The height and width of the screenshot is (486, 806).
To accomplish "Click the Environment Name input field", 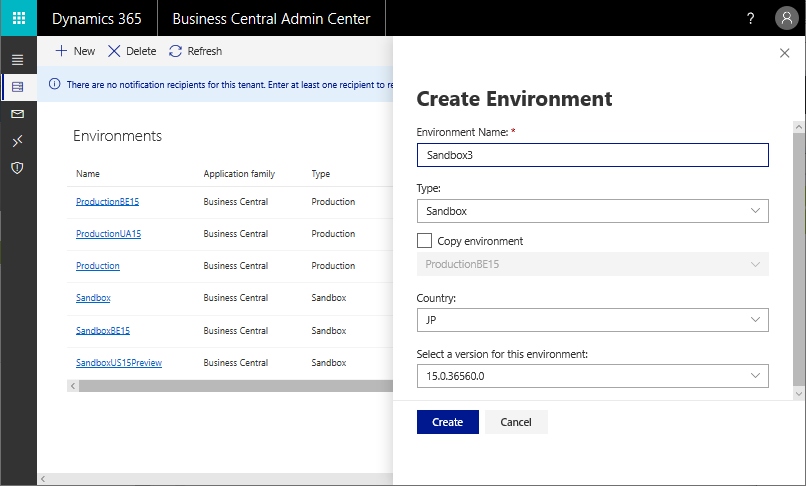I will point(593,155).
